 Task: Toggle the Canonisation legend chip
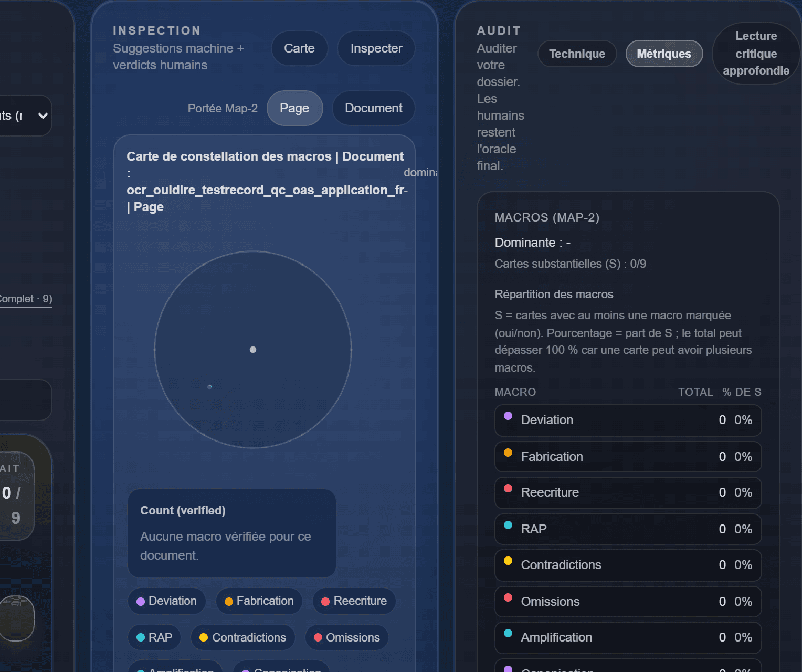[281, 668]
